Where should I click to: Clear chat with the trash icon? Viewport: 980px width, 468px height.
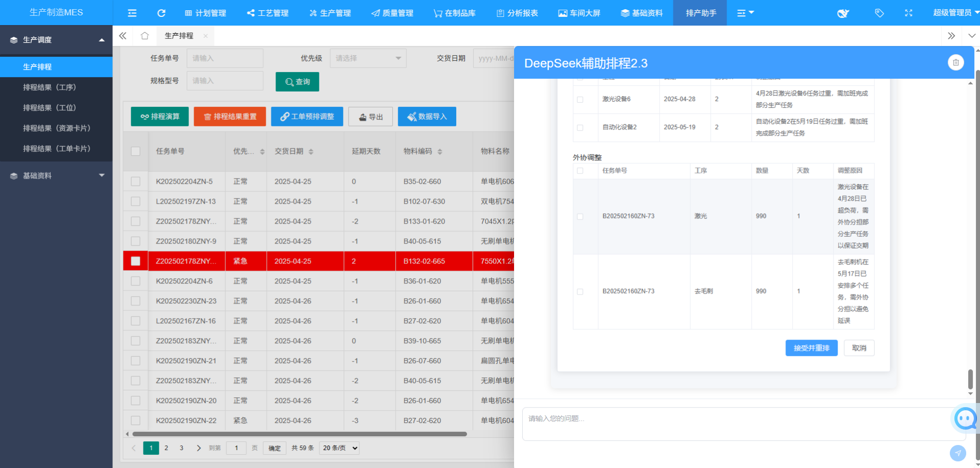955,62
